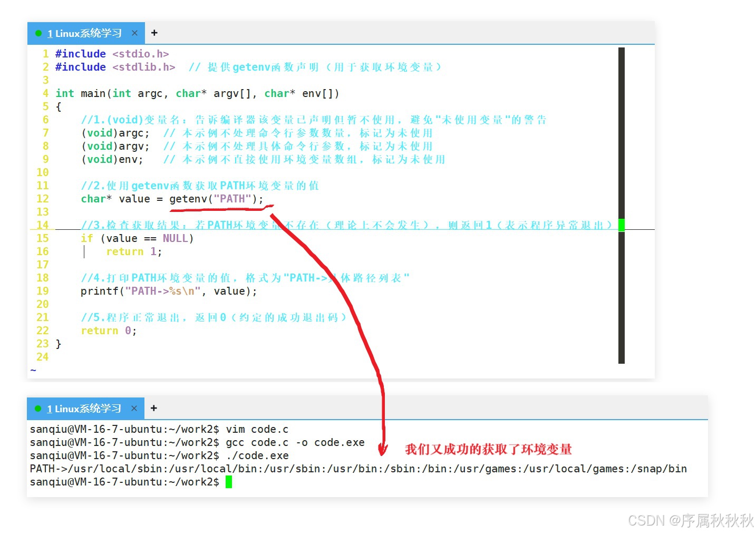Click the "#include <stdio.h>" line

112,54
